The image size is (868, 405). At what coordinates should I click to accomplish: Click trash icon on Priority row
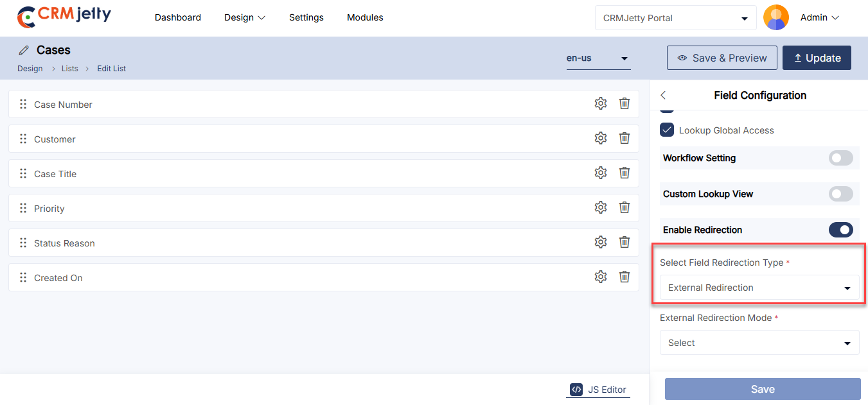(x=624, y=208)
